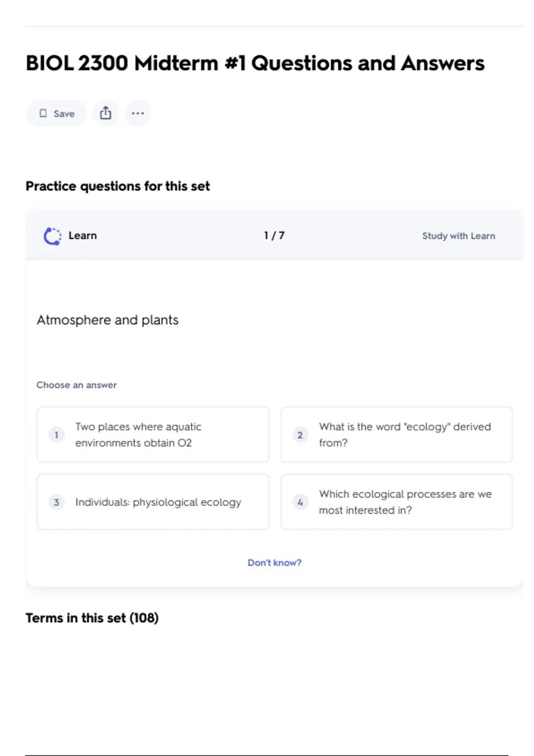Click the Learn mode circular icon
This screenshot has width=534, height=756.
click(x=52, y=236)
